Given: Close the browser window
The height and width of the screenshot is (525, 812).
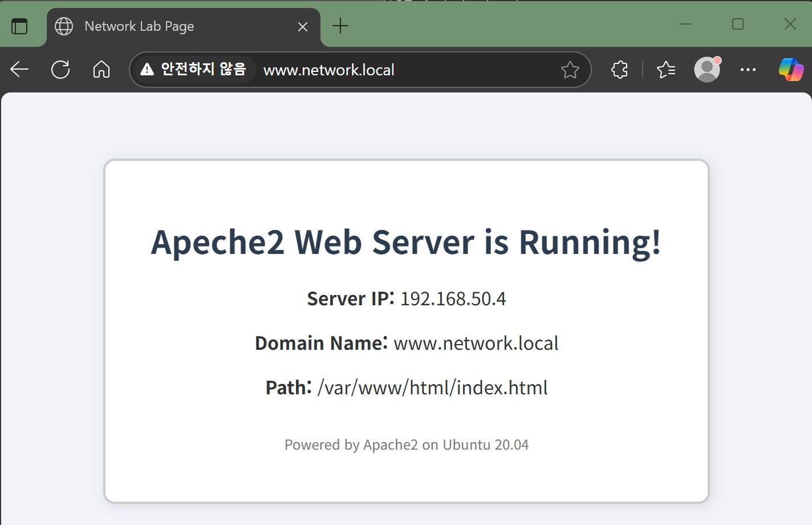Looking at the screenshot, I should click(790, 24).
